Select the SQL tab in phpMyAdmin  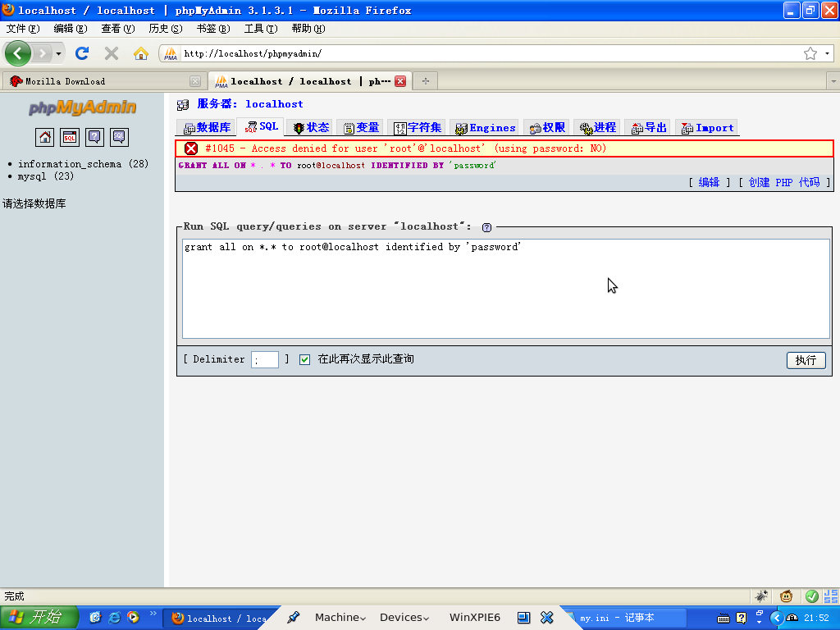[x=262, y=127]
